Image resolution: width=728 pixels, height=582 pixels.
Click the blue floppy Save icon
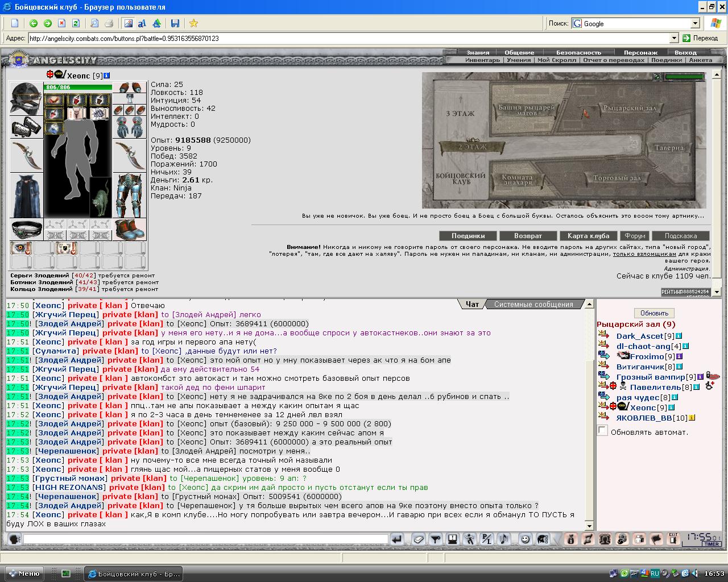[x=175, y=23]
